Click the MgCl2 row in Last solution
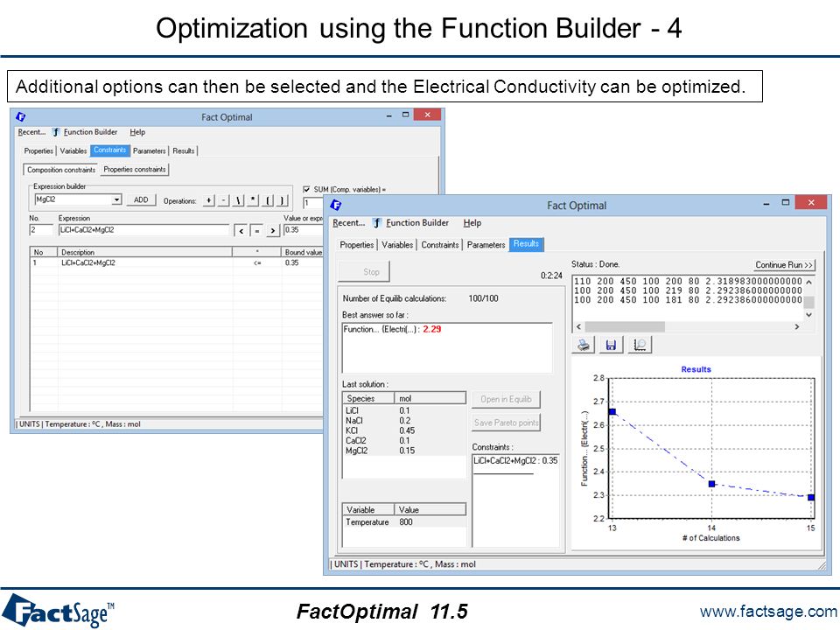Screen dimensions: 840x630 click(x=404, y=451)
